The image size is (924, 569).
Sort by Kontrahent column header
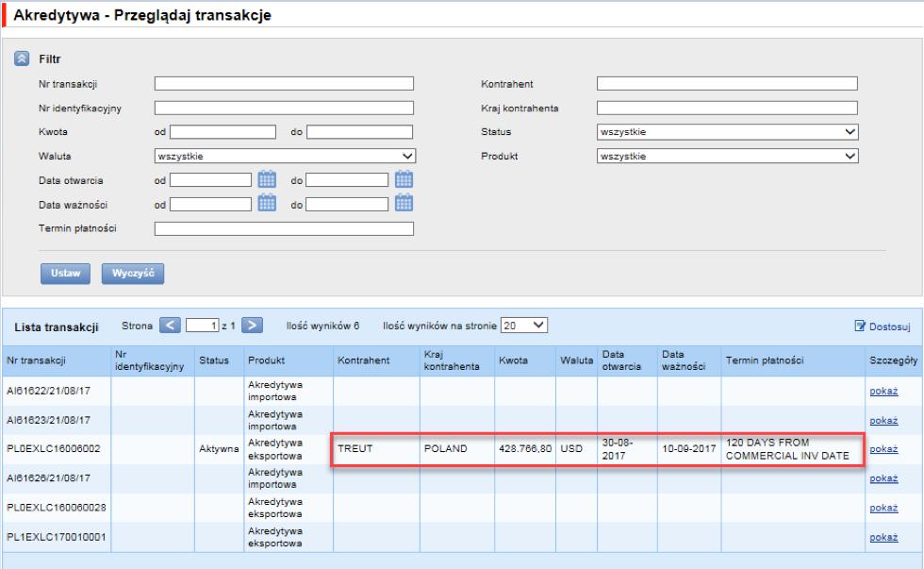point(364,360)
